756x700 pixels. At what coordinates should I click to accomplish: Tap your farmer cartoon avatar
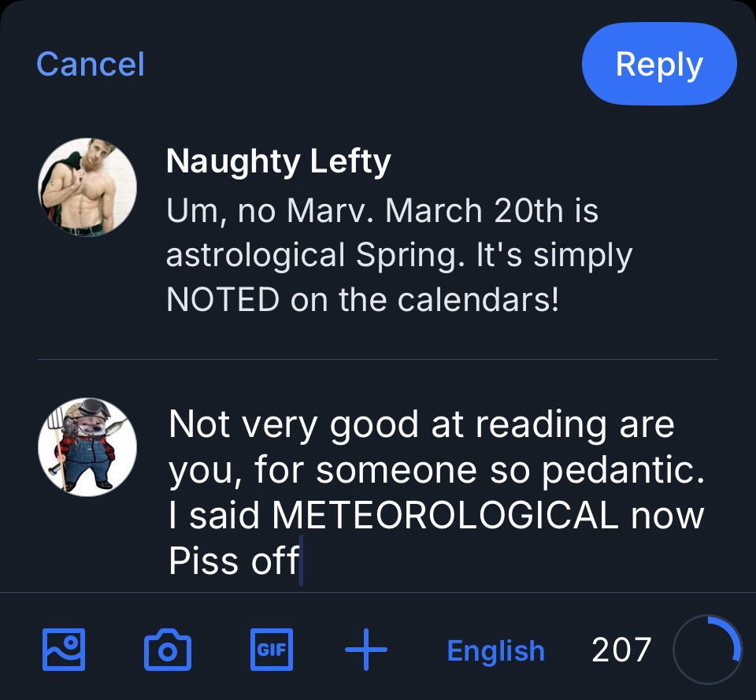click(87, 446)
